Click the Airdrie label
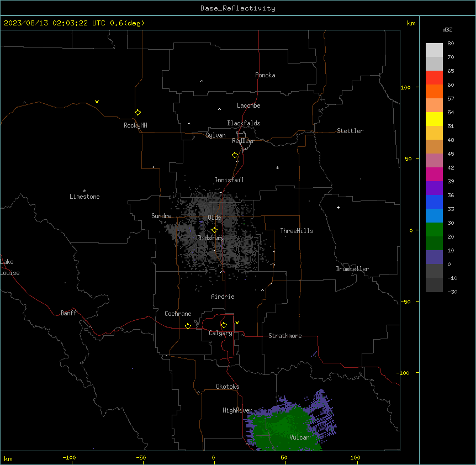476x465 pixels. [223, 297]
